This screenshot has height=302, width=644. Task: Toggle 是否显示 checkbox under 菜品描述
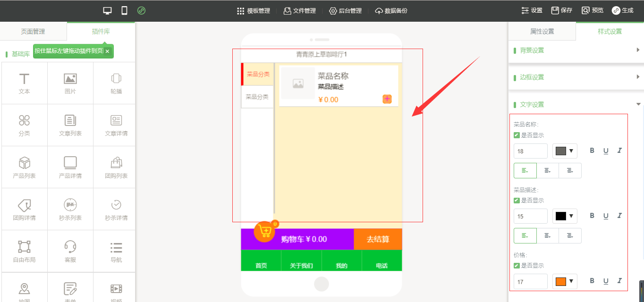[517, 201]
